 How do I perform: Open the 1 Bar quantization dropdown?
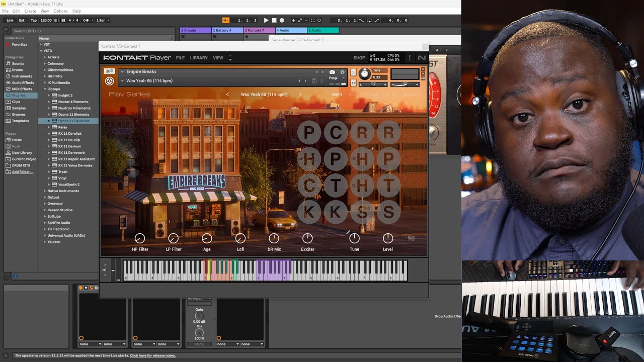point(102,20)
